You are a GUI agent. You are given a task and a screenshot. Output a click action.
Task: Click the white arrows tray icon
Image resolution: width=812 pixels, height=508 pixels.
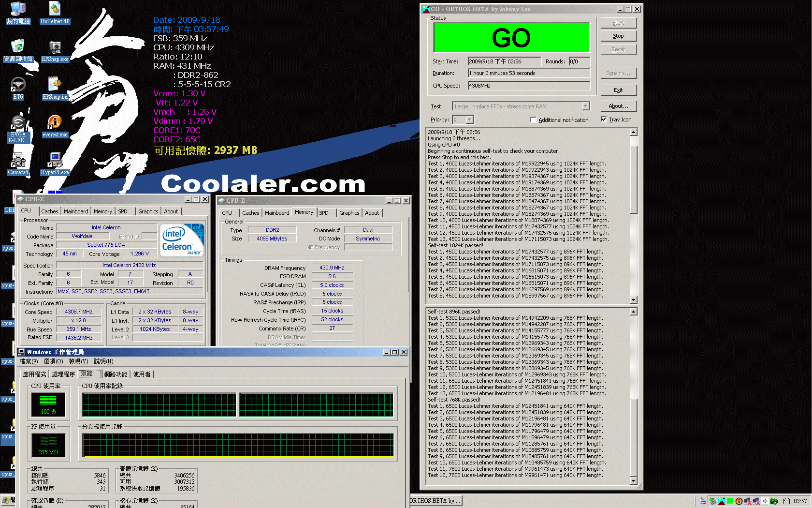pyautogui.click(x=765, y=501)
